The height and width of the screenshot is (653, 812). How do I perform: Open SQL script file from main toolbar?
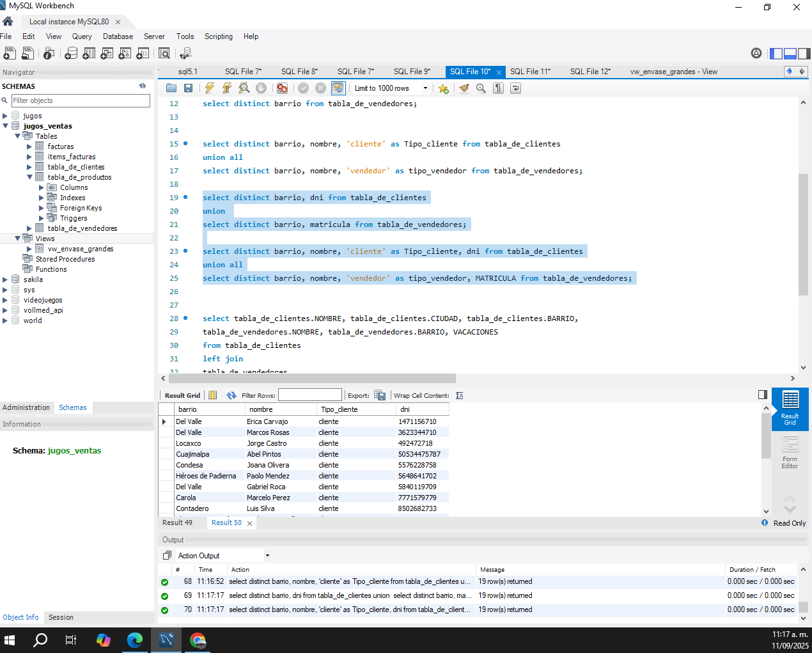(28, 53)
